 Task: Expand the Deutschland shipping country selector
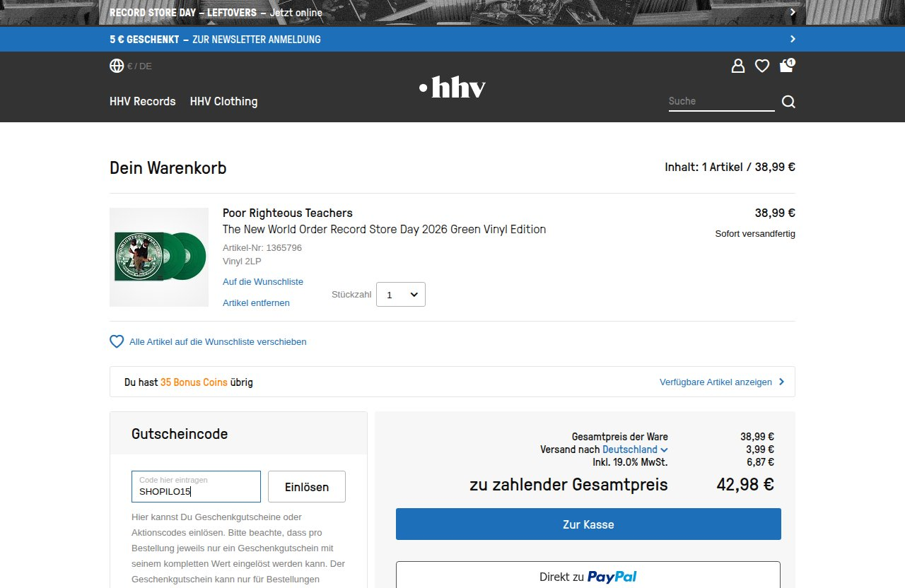point(635,449)
